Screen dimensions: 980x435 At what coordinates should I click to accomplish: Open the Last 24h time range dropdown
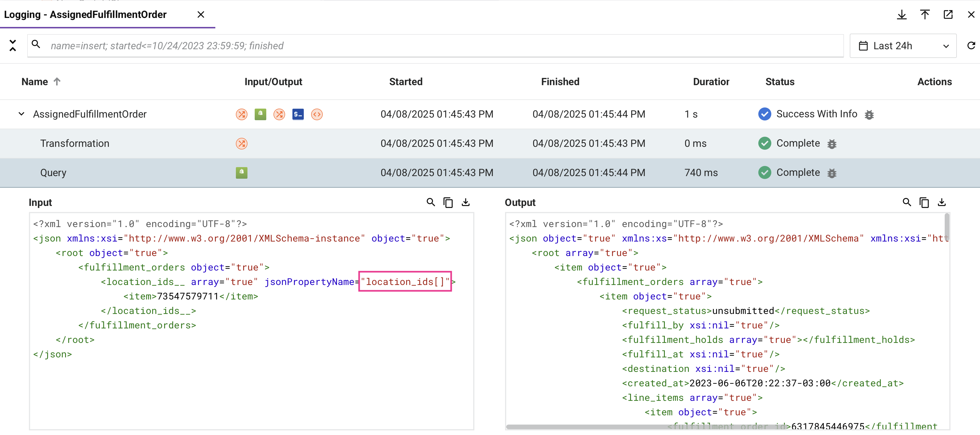pyautogui.click(x=903, y=46)
